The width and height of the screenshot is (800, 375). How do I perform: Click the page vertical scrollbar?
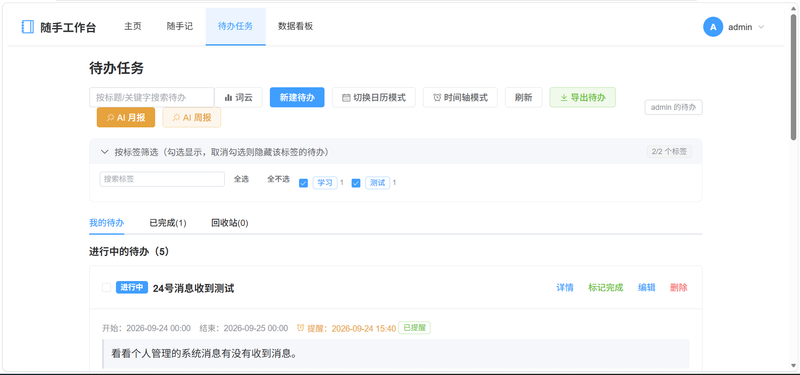coord(793,77)
